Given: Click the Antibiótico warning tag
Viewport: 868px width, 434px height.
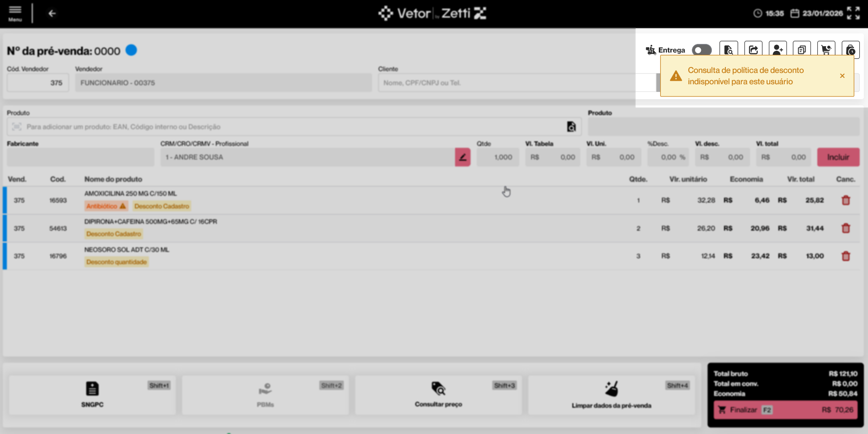Looking at the screenshot, I should tap(106, 206).
